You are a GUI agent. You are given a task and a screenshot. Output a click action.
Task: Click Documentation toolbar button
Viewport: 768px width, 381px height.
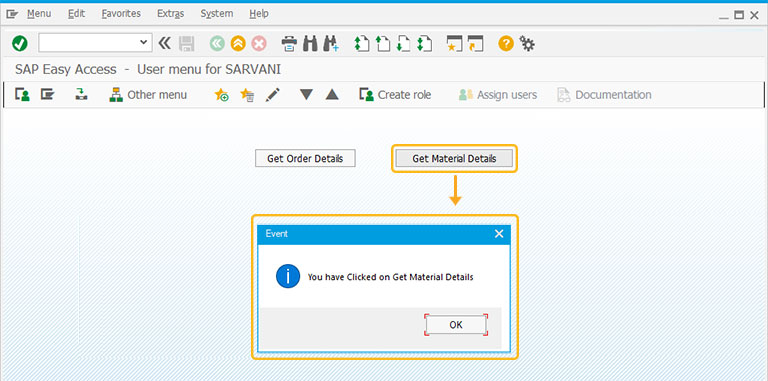coord(604,95)
